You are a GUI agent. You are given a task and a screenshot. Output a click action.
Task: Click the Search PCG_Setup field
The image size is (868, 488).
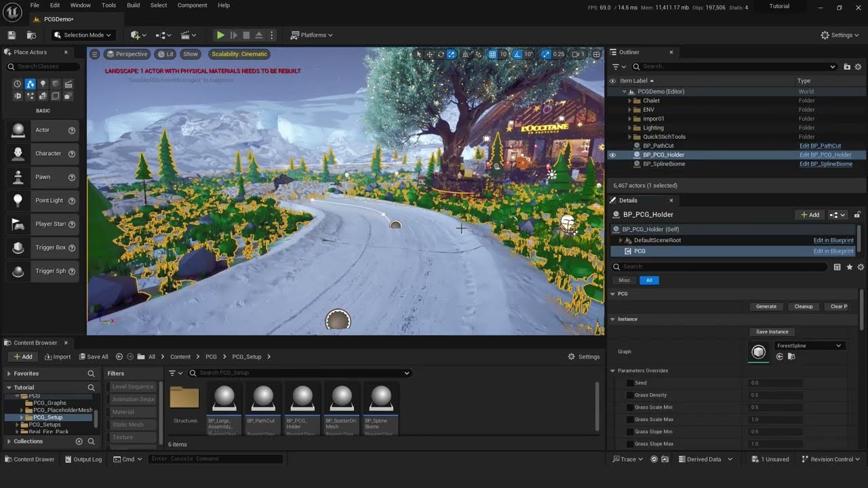click(299, 373)
